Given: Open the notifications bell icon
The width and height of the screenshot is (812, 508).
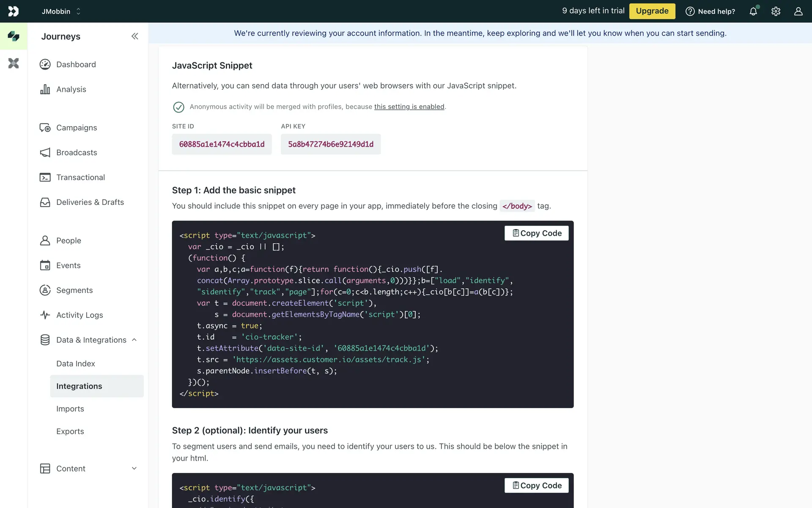Looking at the screenshot, I should [753, 11].
